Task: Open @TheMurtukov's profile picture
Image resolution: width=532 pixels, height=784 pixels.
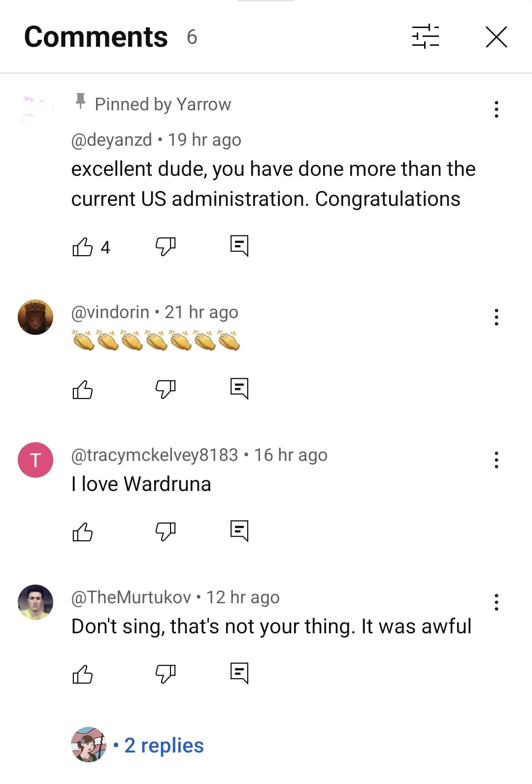Action: 35,602
